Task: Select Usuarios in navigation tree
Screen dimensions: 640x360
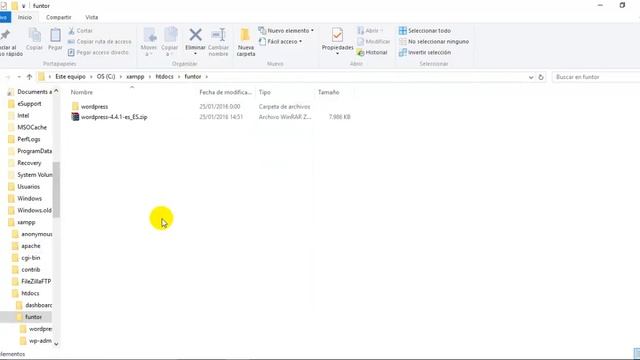Action: pos(29,187)
